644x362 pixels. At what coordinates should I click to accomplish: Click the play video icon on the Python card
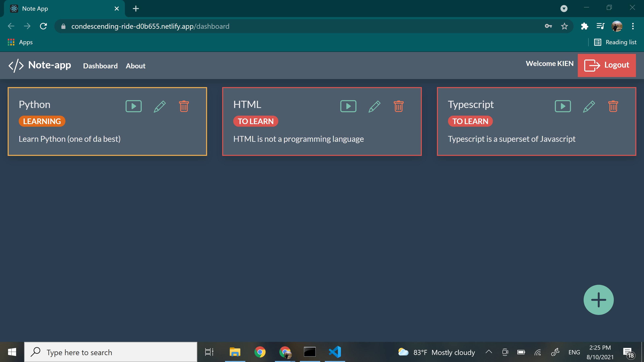coord(133,106)
